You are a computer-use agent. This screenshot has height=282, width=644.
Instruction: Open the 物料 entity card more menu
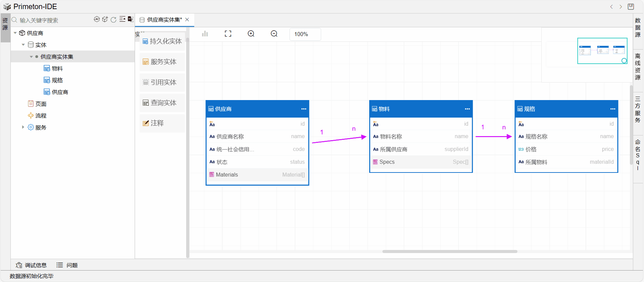[467, 109]
